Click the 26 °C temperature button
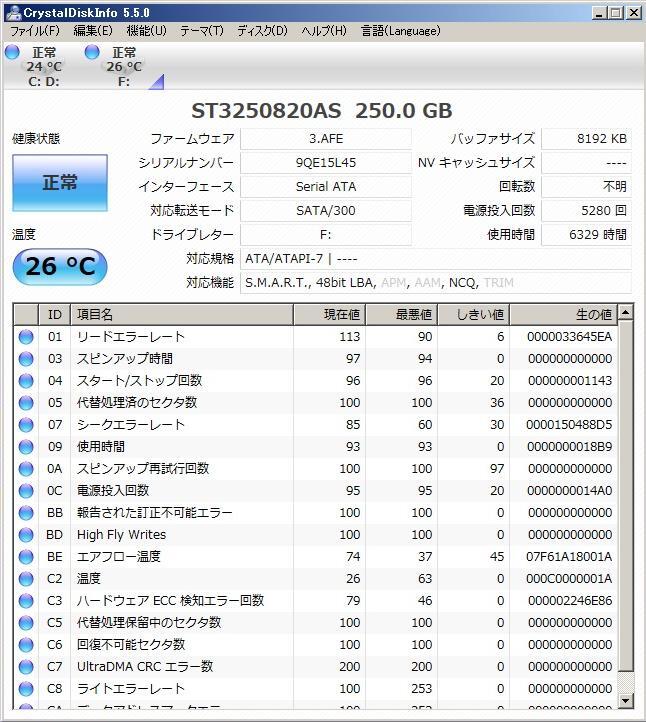 [x=60, y=267]
